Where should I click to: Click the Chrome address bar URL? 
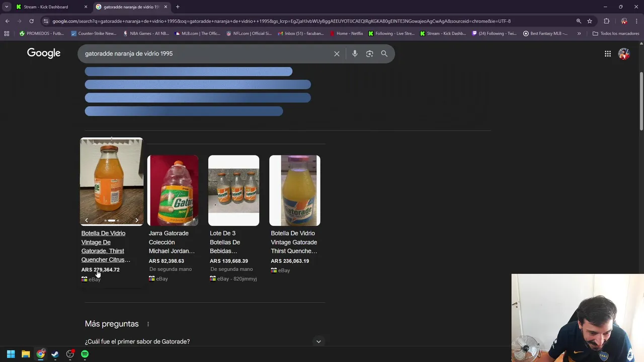[282, 21]
